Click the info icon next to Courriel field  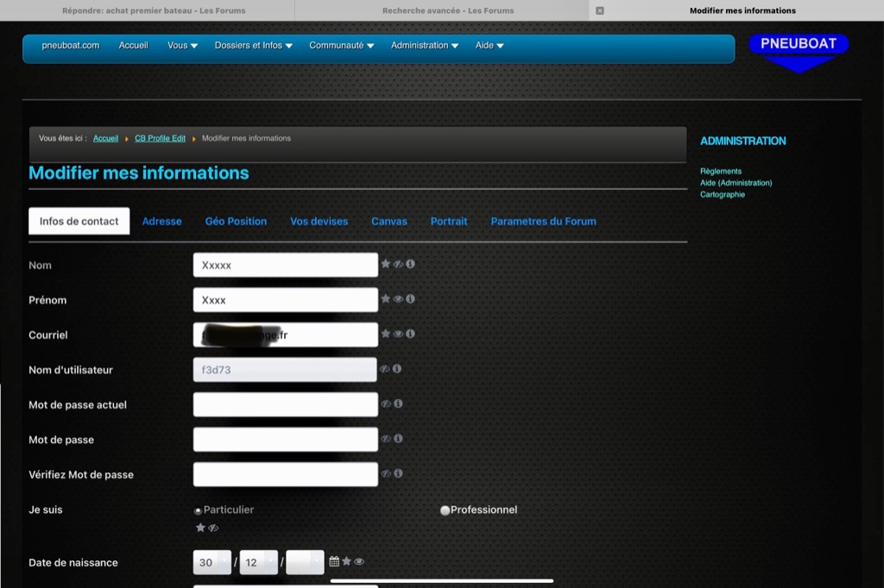[410, 334]
